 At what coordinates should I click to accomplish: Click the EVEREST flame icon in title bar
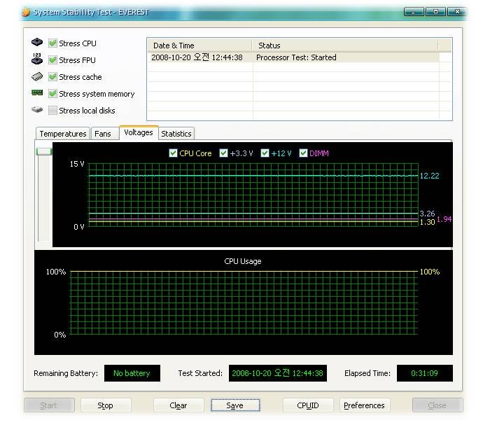(27, 12)
